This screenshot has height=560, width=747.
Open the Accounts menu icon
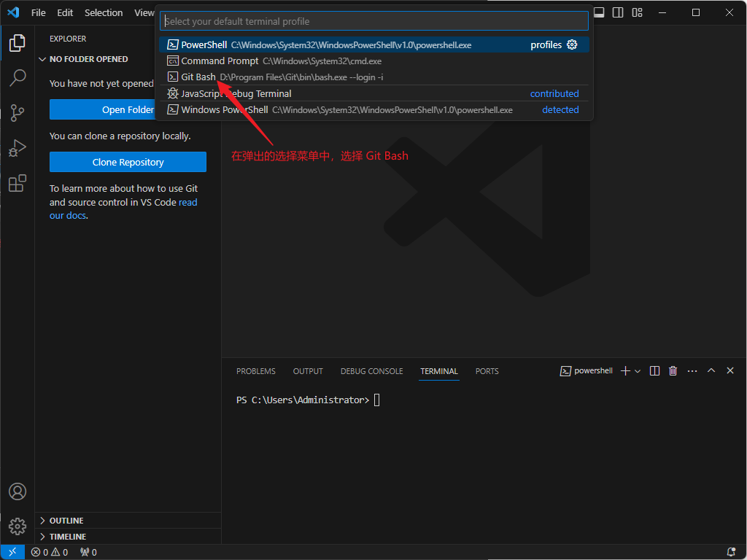18,491
